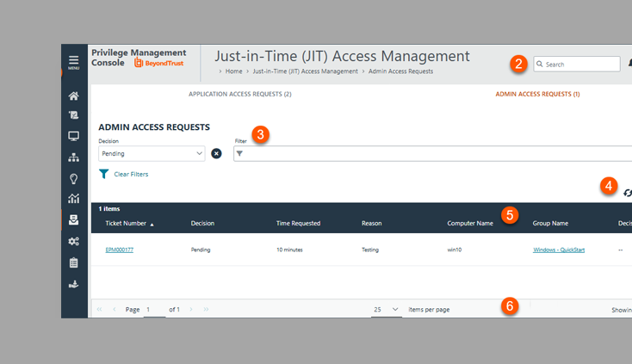Go to first page with double-left arrows
The width and height of the screenshot is (632, 364).
(x=99, y=309)
